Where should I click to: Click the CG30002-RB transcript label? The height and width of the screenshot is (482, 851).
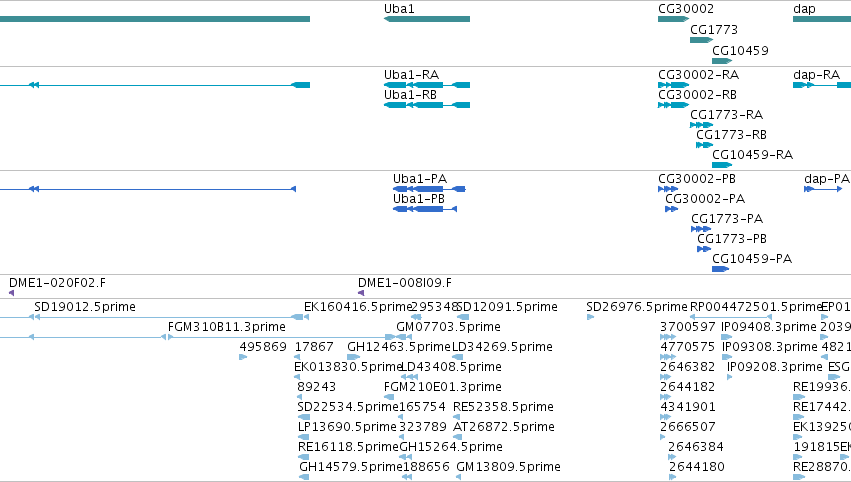697,95
